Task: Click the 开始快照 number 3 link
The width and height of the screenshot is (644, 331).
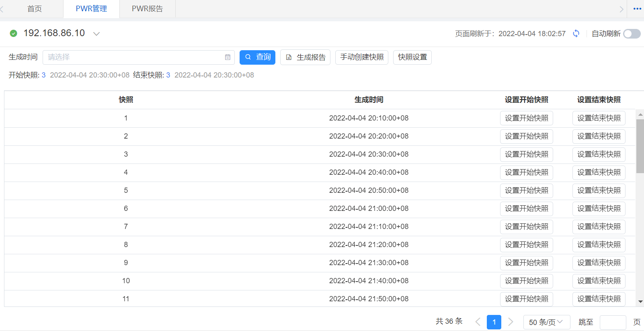Action: point(43,75)
